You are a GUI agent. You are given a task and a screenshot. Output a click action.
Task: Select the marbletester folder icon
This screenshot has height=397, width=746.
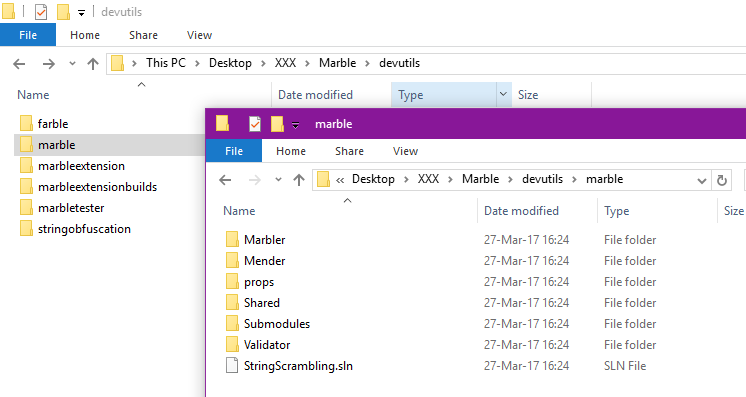pyautogui.click(x=26, y=208)
